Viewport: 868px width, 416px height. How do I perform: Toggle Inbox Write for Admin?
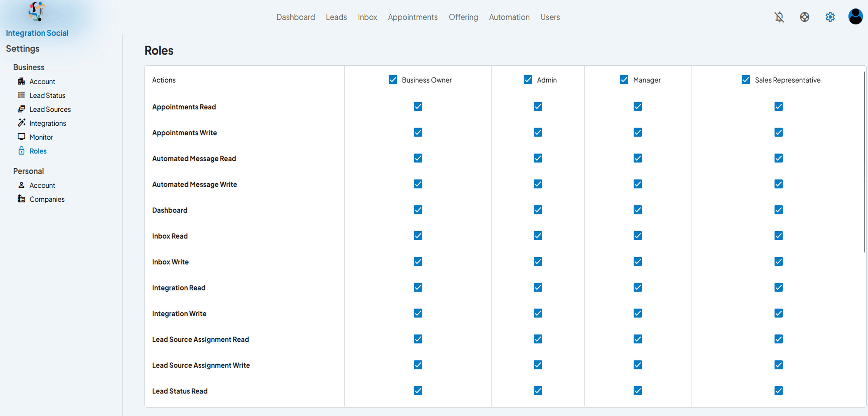pyautogui.click(x=538, y=262)
